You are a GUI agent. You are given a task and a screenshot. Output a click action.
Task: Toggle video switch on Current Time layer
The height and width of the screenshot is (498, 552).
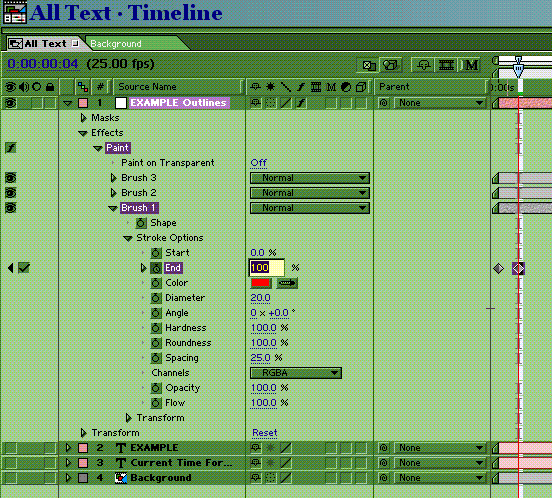(x=11, y=463)
